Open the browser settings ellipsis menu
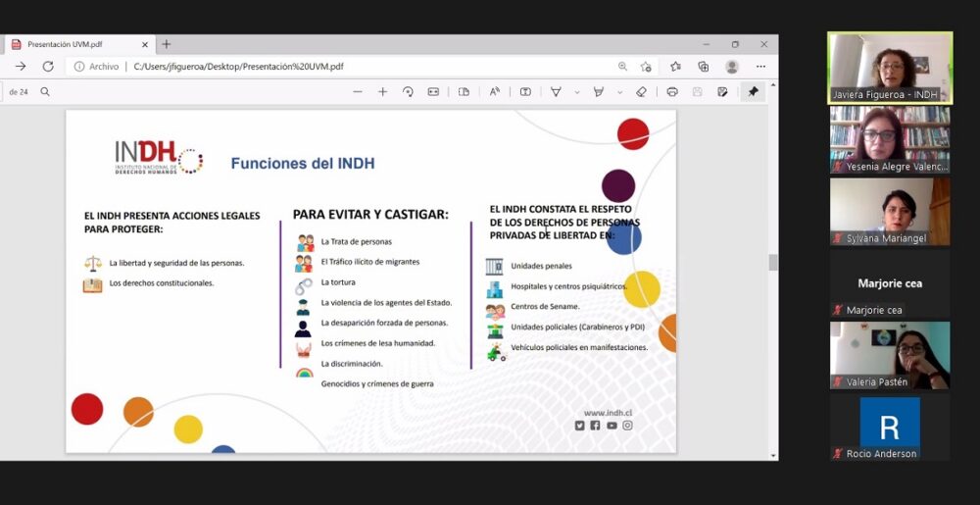 (760, 67)
